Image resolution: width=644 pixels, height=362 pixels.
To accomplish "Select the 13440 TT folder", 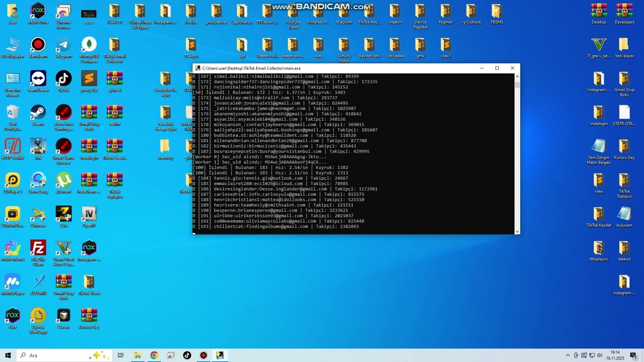I will (x=115, y=15).
